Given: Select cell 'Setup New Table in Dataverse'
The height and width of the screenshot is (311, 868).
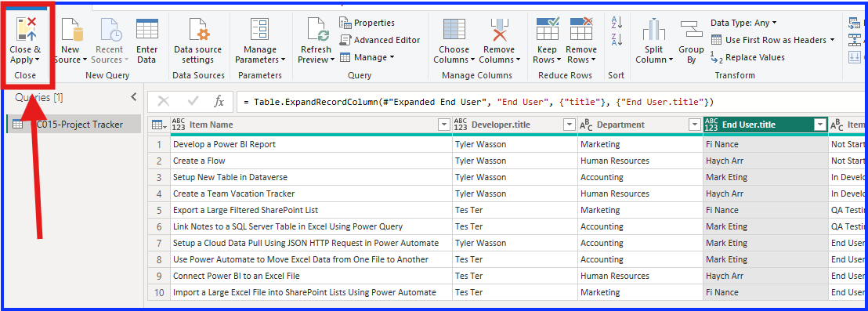Looking at the screenshot, I should coord(311,177).
